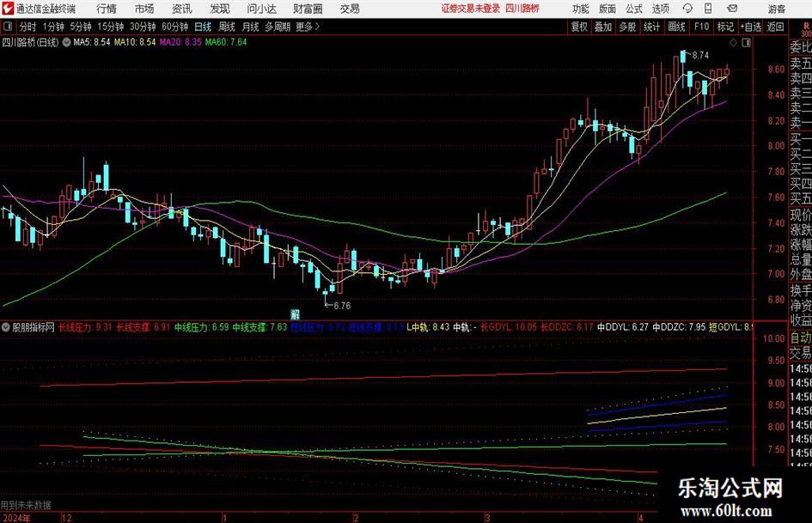Click the 返回 back button

click(775, 27)
